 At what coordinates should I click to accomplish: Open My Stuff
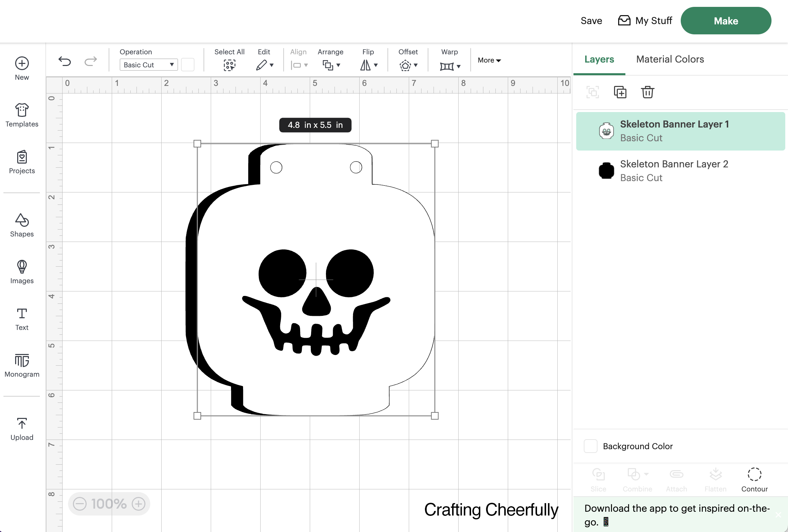(644, 21)
